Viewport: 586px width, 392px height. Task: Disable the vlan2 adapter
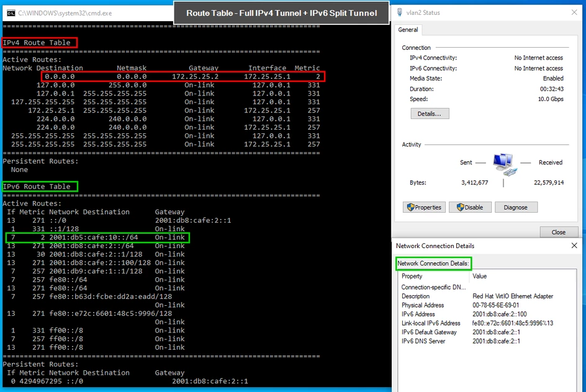coord(470,207)
